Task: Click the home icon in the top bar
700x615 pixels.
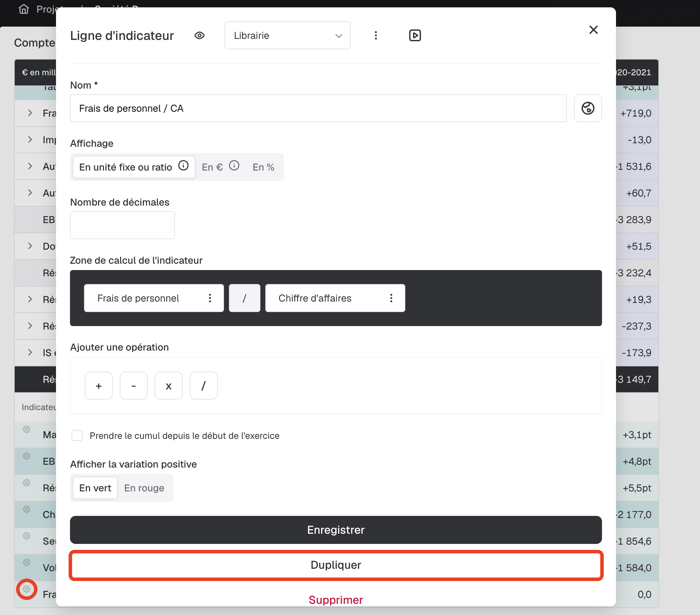Action: point(24,9)
